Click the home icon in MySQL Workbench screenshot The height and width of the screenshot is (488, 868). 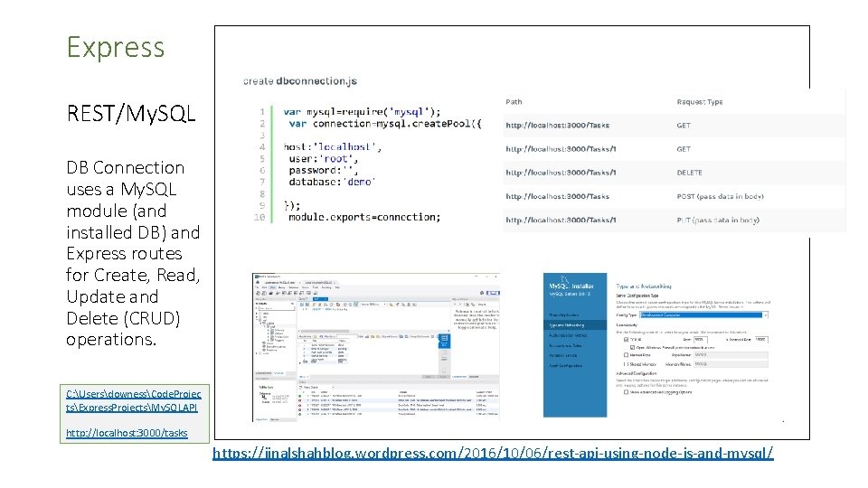pos(258,282)
